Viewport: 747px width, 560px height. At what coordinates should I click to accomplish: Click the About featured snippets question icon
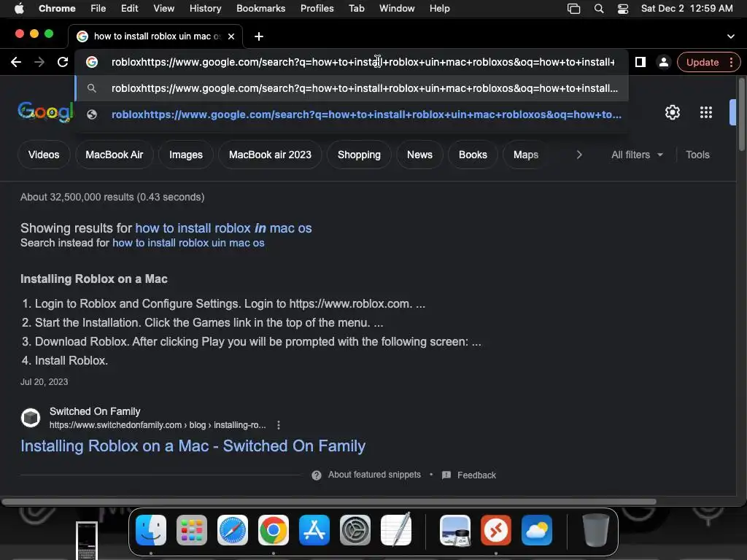[x=317, y=475]
